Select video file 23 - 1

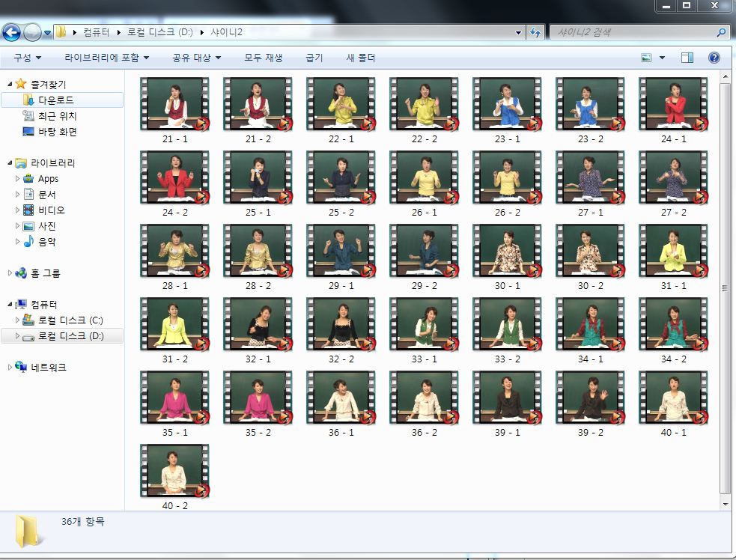[x=507, y=110]
